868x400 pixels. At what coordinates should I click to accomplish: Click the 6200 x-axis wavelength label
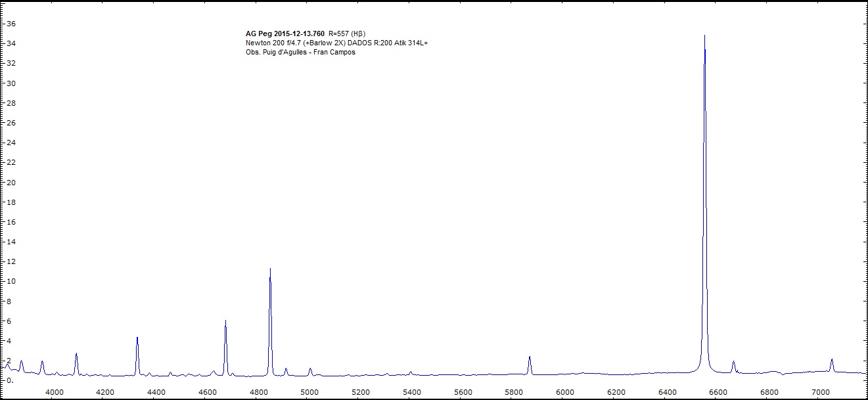(x=616, y=392)
